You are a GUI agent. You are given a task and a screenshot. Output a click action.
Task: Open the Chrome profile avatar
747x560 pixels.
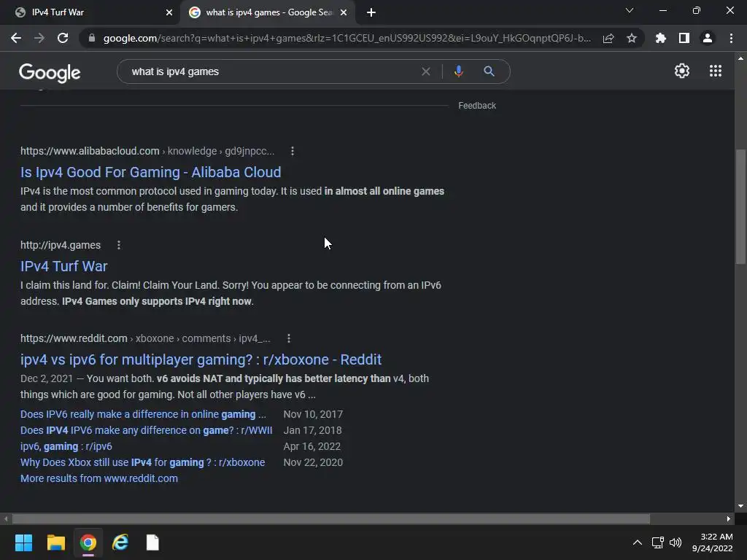708,38
